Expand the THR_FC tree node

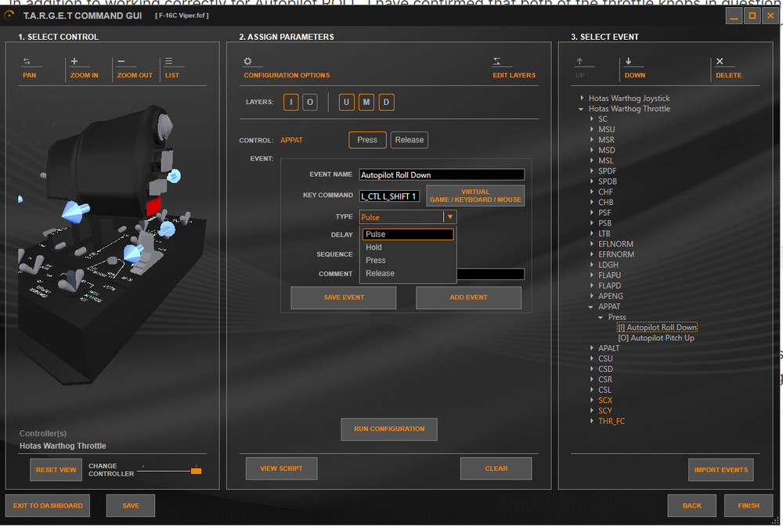pyautogui.click(x=592, y=421)
